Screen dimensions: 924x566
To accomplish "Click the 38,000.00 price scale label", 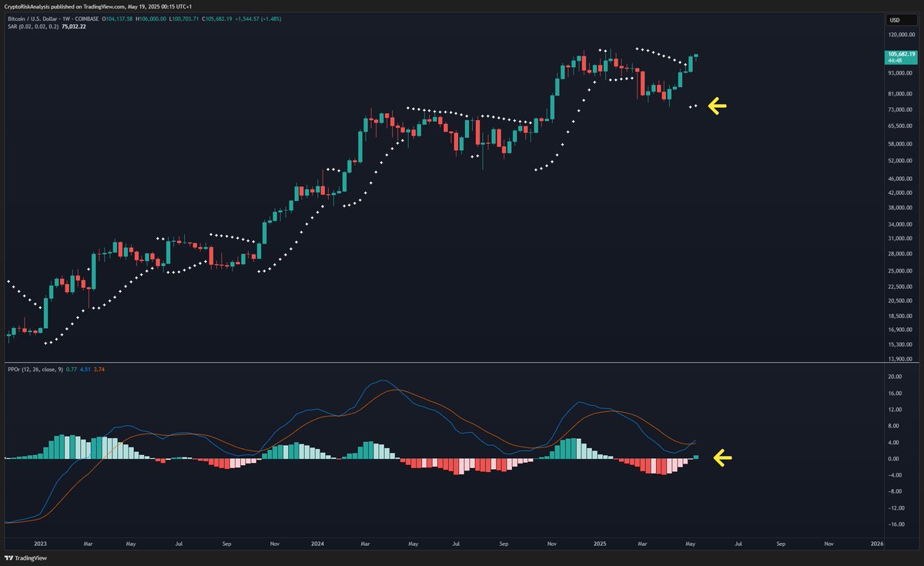I will click(x=902, y=208).
